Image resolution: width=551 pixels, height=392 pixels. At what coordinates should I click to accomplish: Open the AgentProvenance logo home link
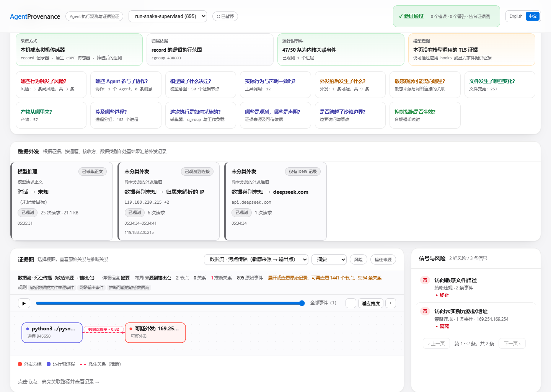35,16
